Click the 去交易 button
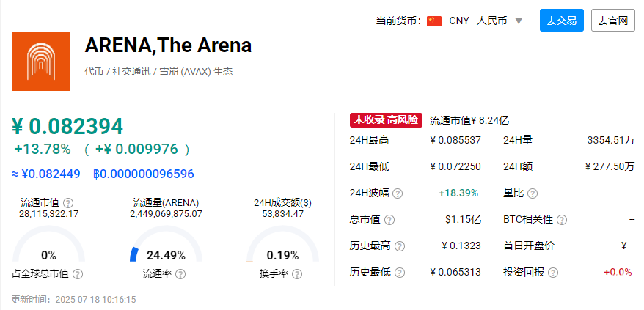644x310 pixels. [561, 20]
